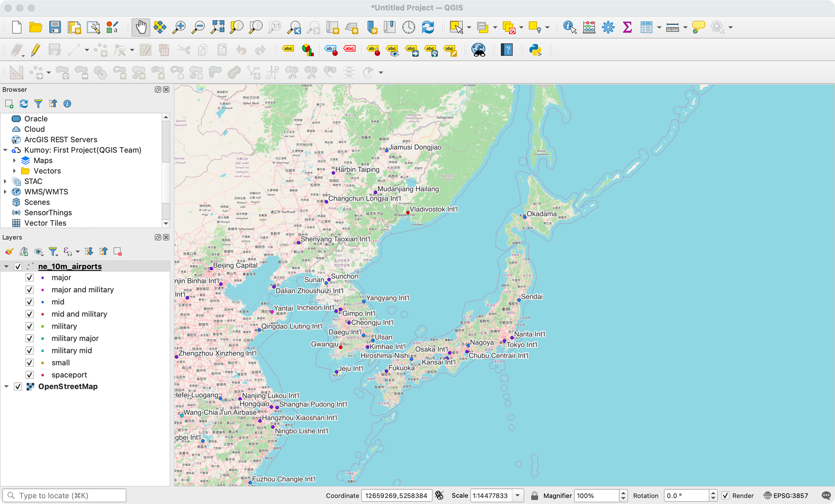Open the Attribute Table
The height and width of the screenshot is (504, 835).
647,27
